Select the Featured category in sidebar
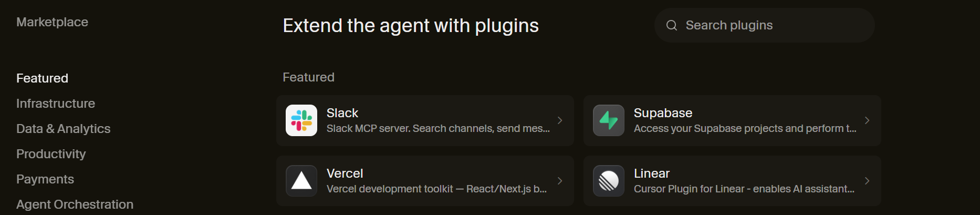This screenshot has height=215, width=980. coord(42,78)
